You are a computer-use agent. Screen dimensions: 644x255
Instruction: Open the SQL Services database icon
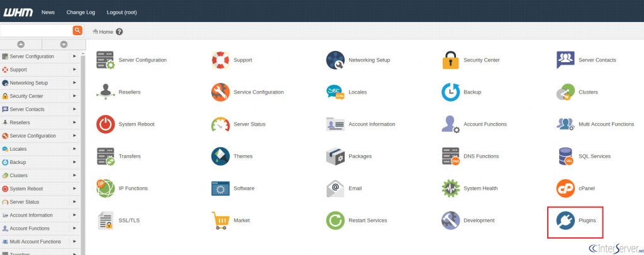[x=565, y=156]
